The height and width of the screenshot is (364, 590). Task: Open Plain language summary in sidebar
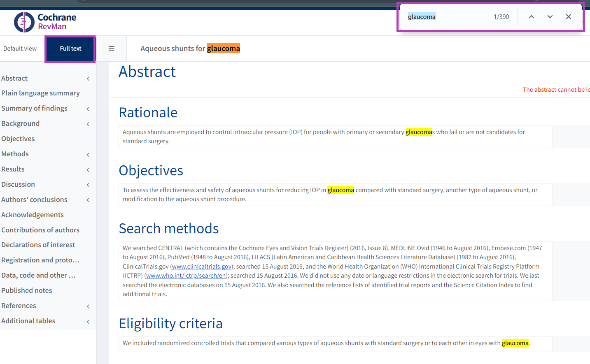tap(40, 93)
